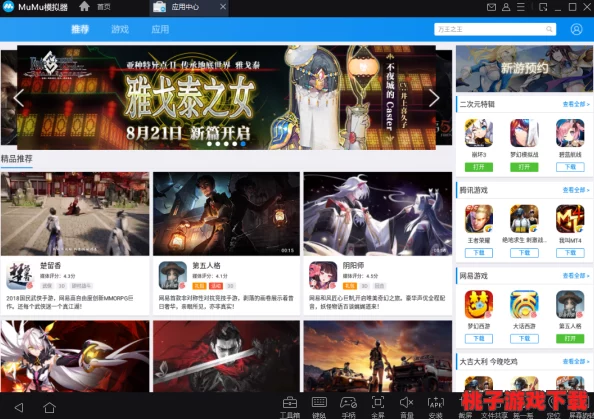Open the gamepad settings icon
This screenshot has height=419, width=594.
pyautogui.click(x=348, y=403)
